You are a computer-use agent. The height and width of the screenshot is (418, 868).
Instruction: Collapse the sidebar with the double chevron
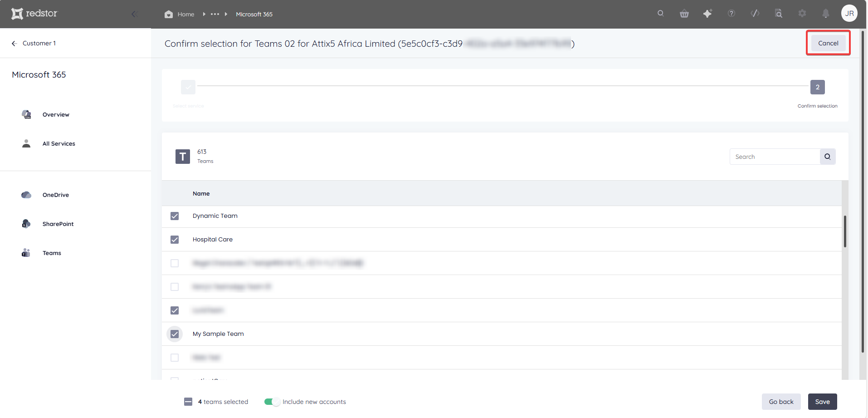135,14
